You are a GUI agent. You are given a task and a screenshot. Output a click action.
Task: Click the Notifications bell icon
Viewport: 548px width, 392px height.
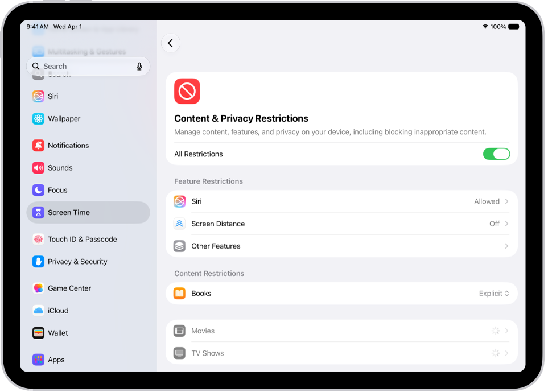click(39, 145)
